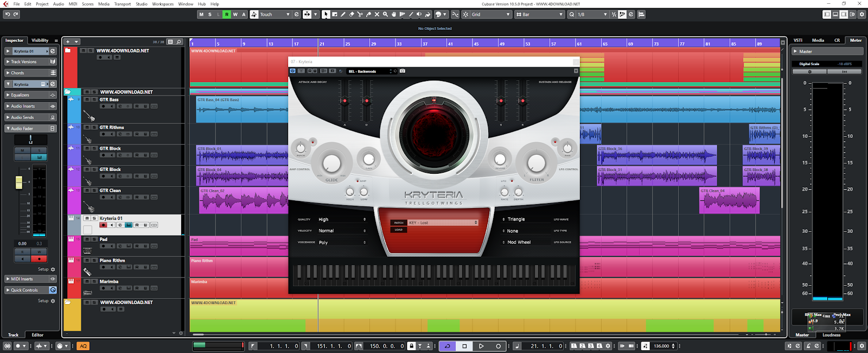
Task: Toggle global Solo S state button
Action: (210, 15)
